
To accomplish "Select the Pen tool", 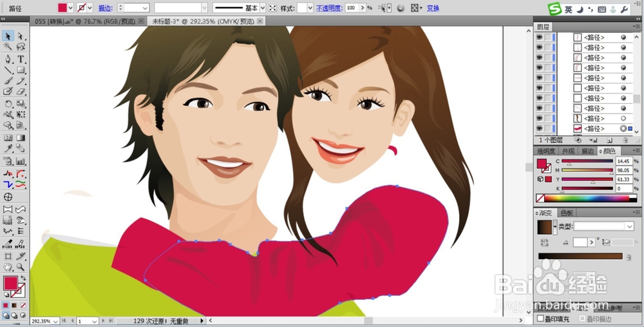I will click(x=8, y=59).
